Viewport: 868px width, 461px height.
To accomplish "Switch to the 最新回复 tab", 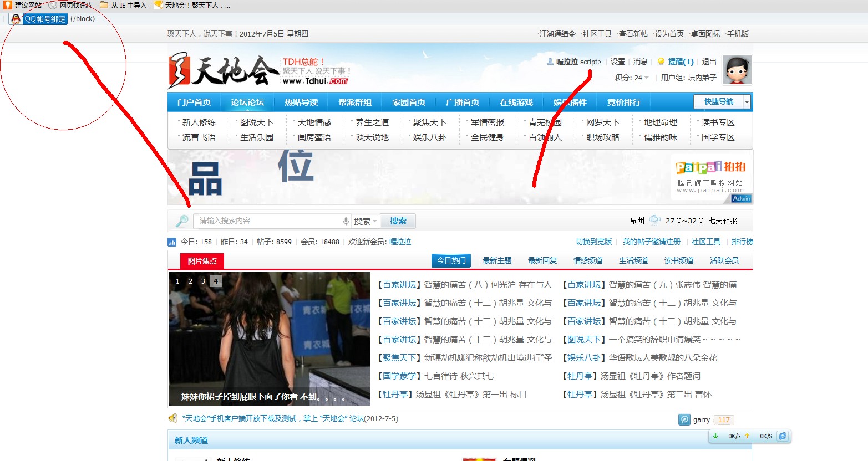I will coord(542,260).
